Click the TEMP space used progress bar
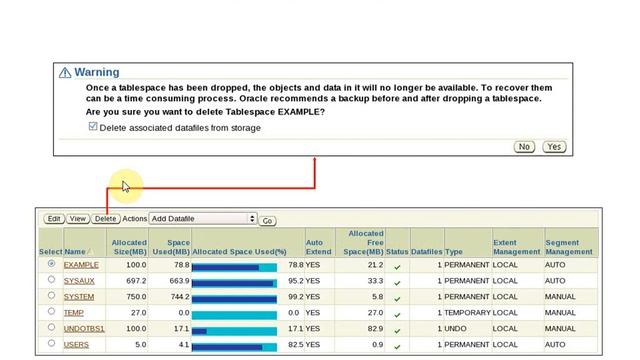 click(x=234, y=315)
